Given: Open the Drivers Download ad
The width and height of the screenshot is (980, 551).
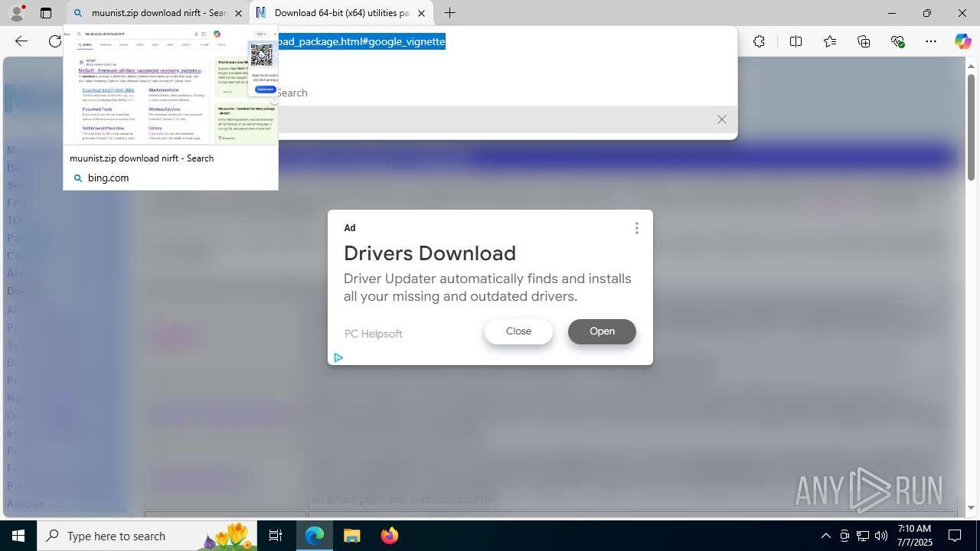Looking at the screenshot, I should click(x=602, y=331).
